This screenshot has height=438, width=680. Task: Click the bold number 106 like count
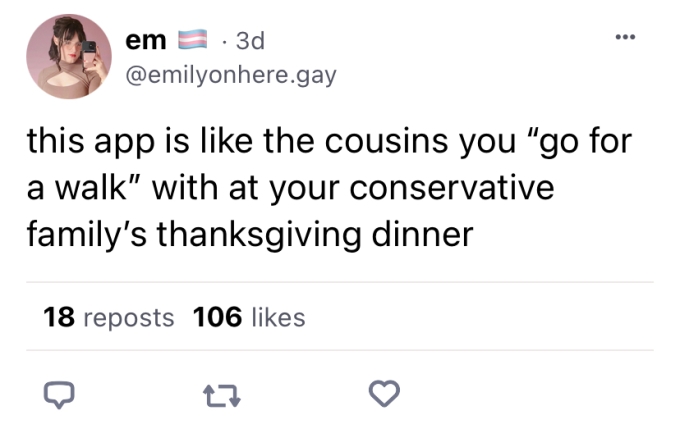tap(217, 318)
